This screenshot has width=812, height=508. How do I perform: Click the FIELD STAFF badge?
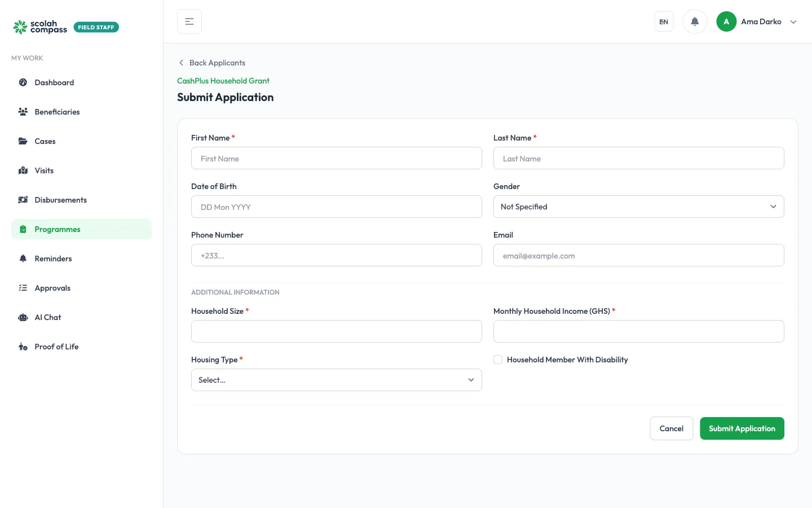pyautogui.click(x=96, y=27)
